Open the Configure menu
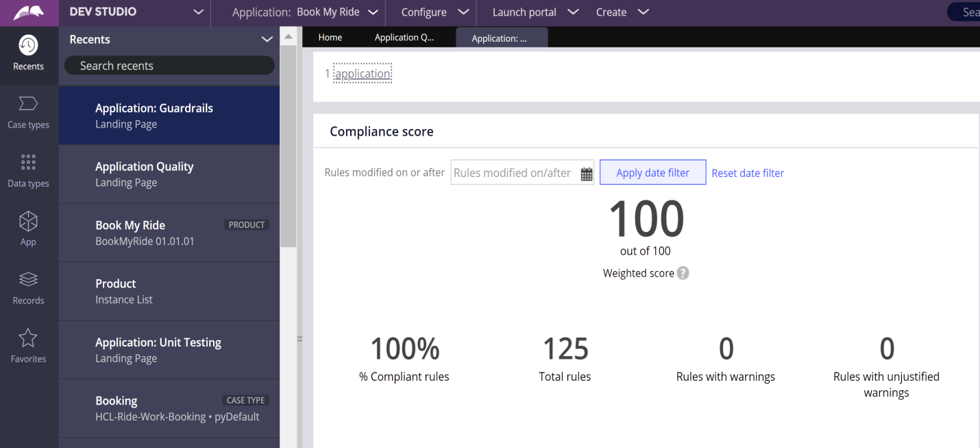This screenshot has height=448, width=980. click(435, 12)
